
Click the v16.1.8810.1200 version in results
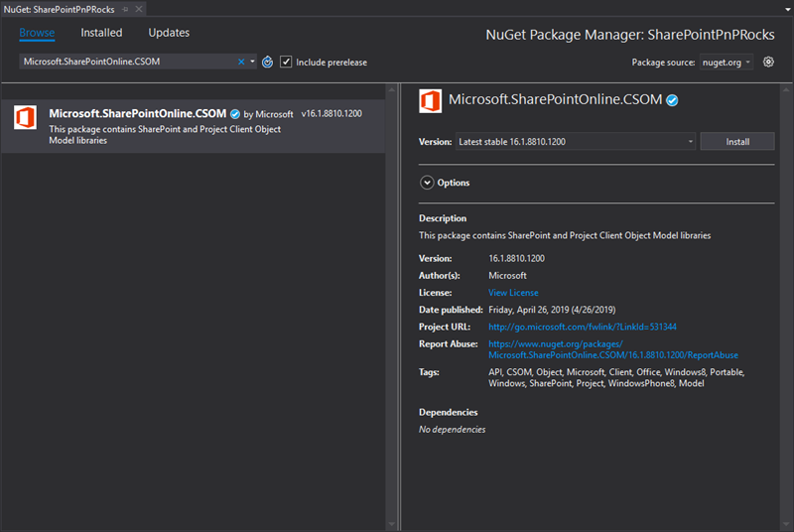(331, 114)
